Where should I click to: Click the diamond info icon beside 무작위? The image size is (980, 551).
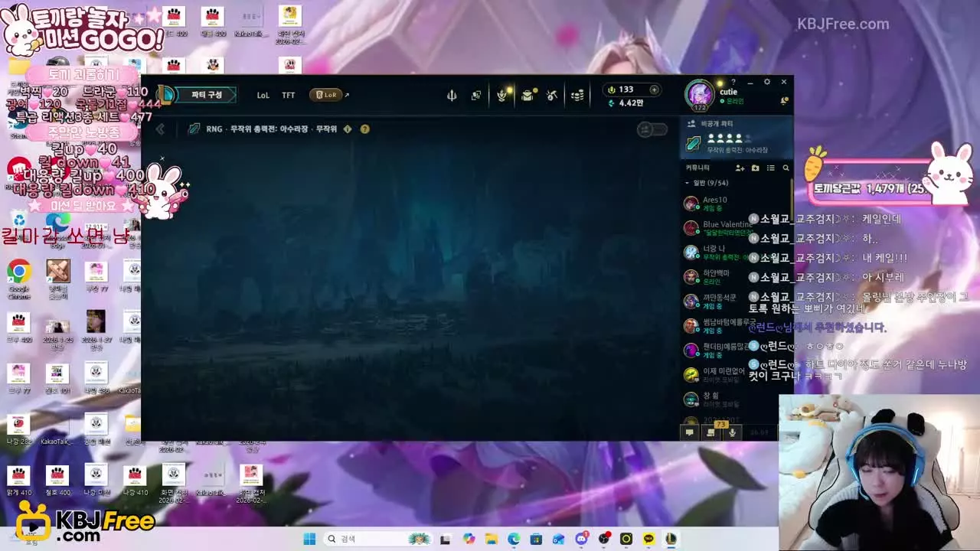tap(348, 129)
